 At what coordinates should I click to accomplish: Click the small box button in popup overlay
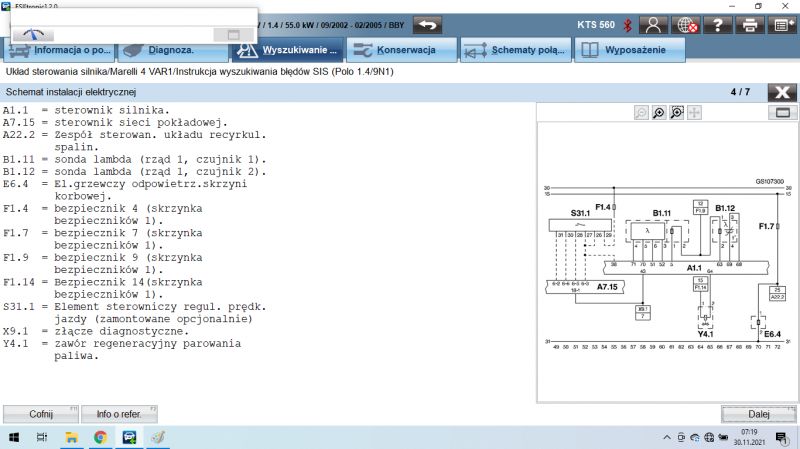(x=234, y=35)
